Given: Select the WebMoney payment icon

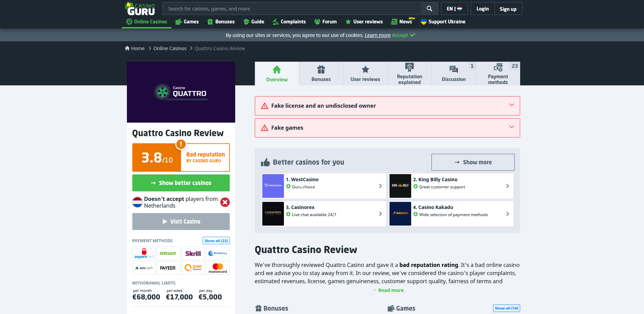Looking at the screenshot, I should [218, 253].
